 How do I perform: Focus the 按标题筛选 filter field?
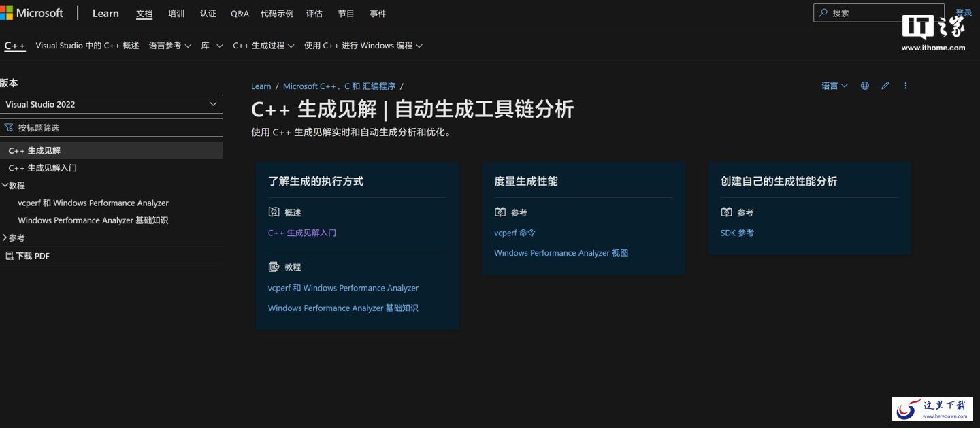click(112, 127)
